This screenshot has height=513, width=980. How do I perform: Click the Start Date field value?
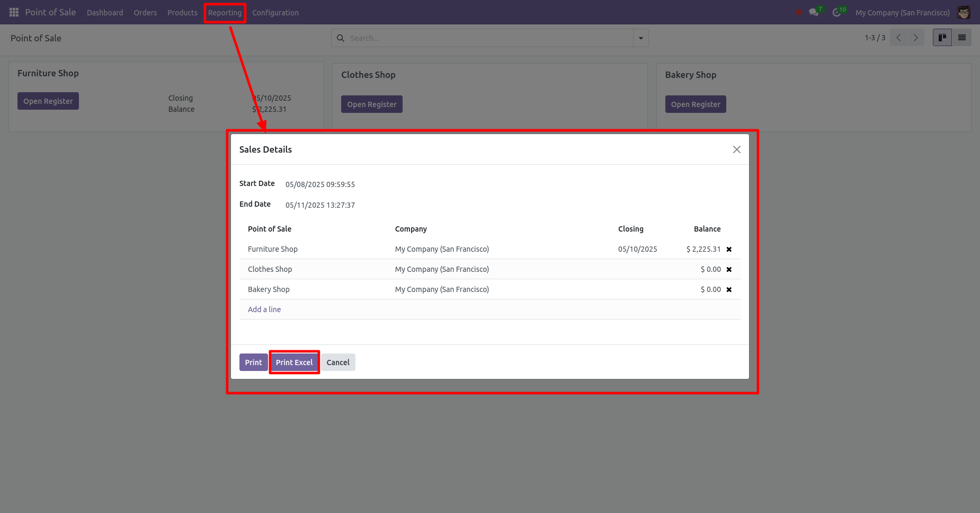coord(320,184)
